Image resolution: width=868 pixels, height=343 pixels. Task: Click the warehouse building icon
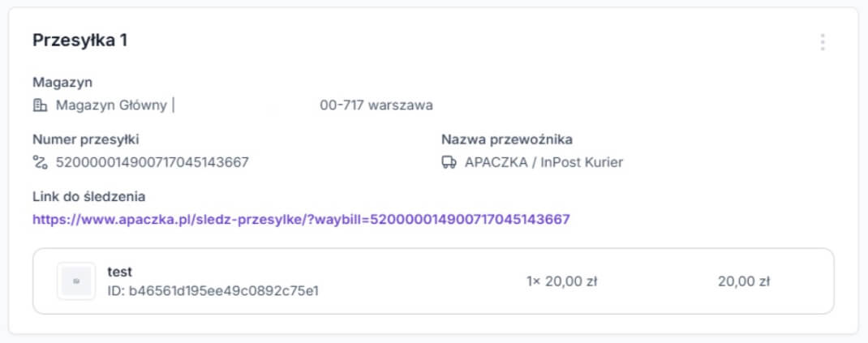40,105
